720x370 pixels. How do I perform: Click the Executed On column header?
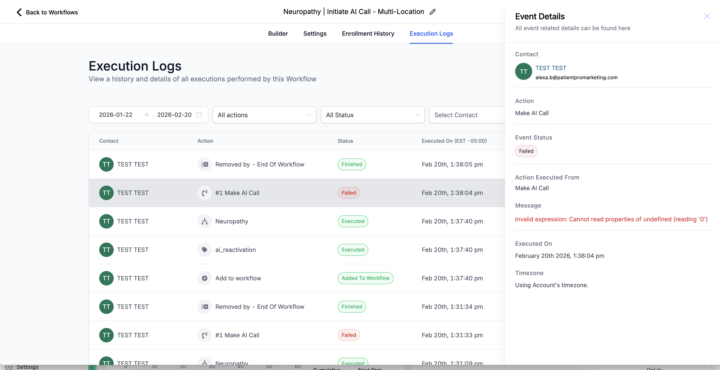[x=455, y=141]
